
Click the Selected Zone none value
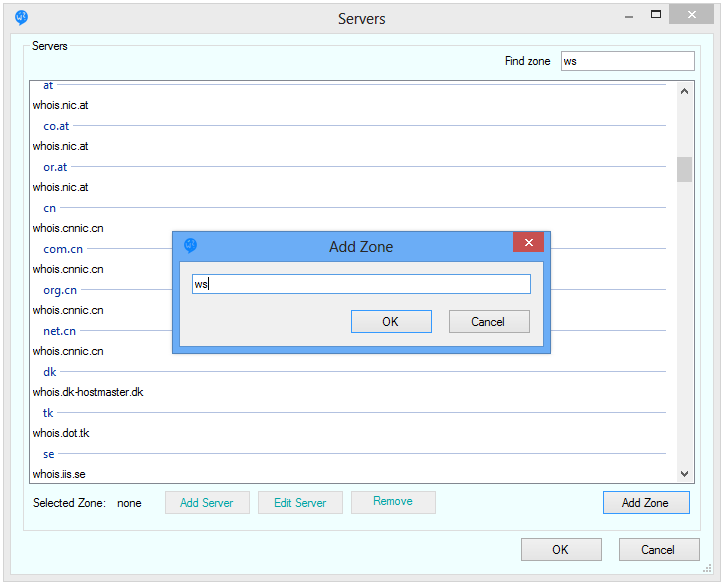tap(129, 503)
